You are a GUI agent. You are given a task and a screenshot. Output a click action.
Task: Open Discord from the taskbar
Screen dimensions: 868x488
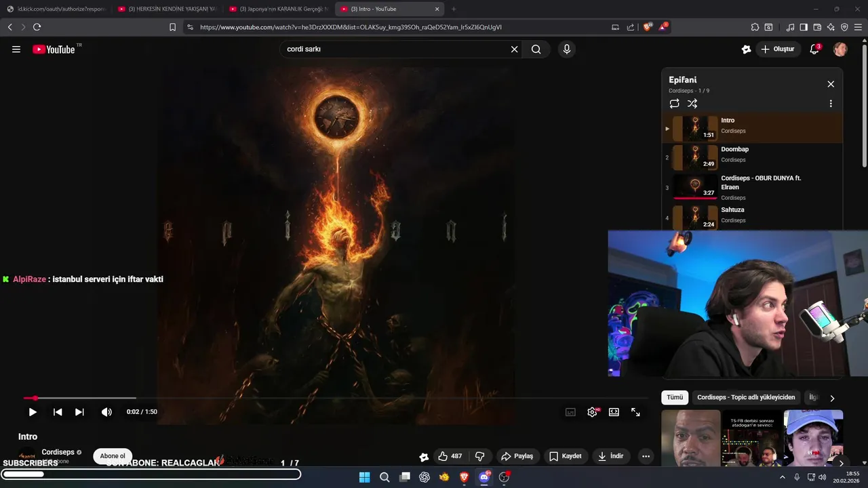(484, 477)
